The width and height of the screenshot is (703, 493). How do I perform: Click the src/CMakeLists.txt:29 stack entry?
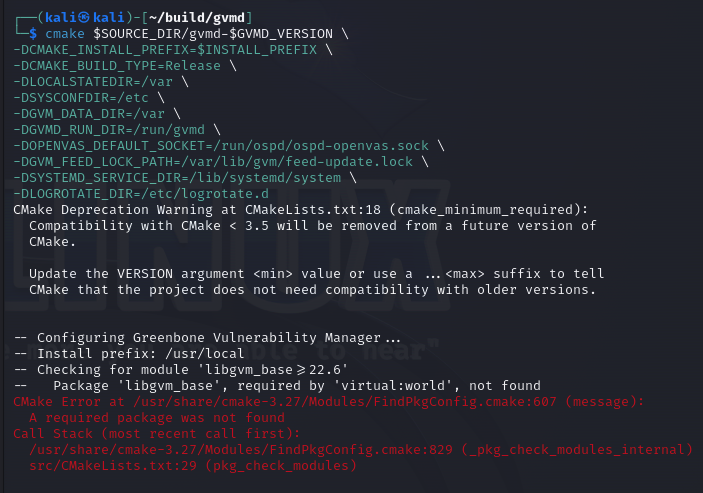click(113, 466)
